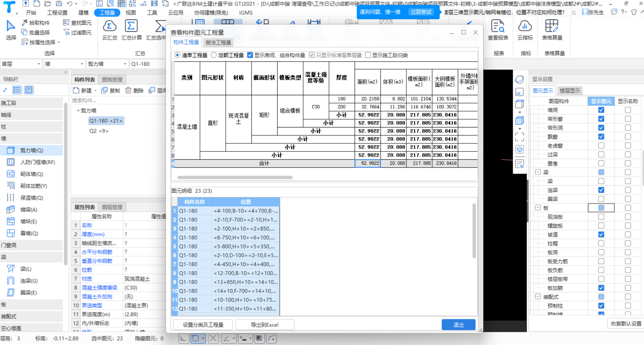Check 显示图元 for 现浇板
This screenshot has width=644, height=345.
coord(601,217)
